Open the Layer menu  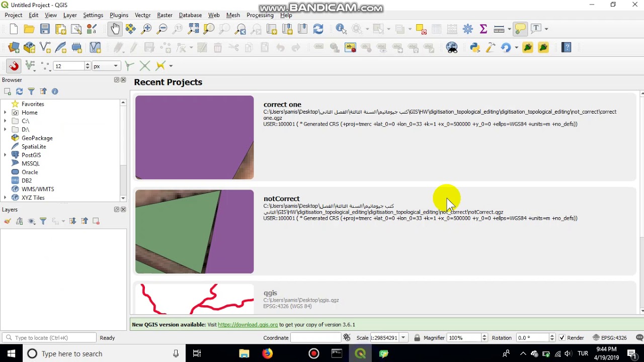tap(70, 15)
